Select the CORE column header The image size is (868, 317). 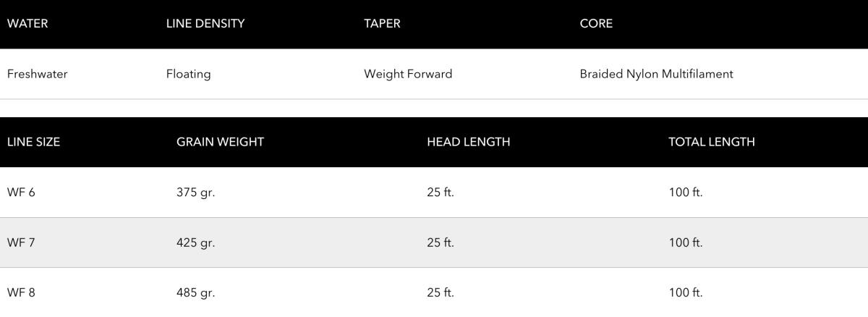(x=596, y=23)
